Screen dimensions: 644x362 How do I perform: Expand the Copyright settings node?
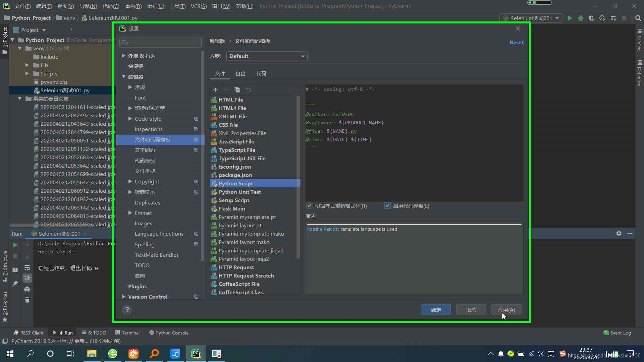(130, 181)
